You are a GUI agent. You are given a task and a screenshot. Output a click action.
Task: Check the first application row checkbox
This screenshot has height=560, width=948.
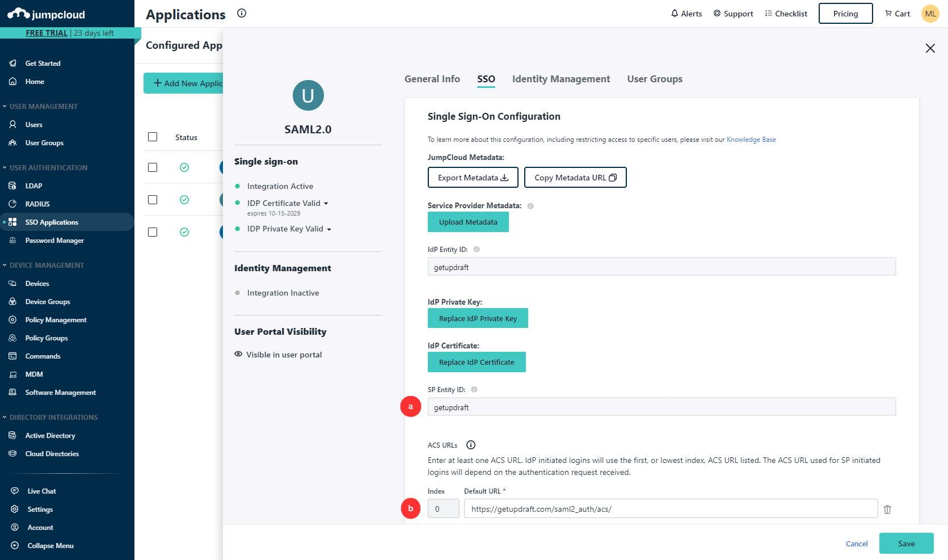pos(153,167)
